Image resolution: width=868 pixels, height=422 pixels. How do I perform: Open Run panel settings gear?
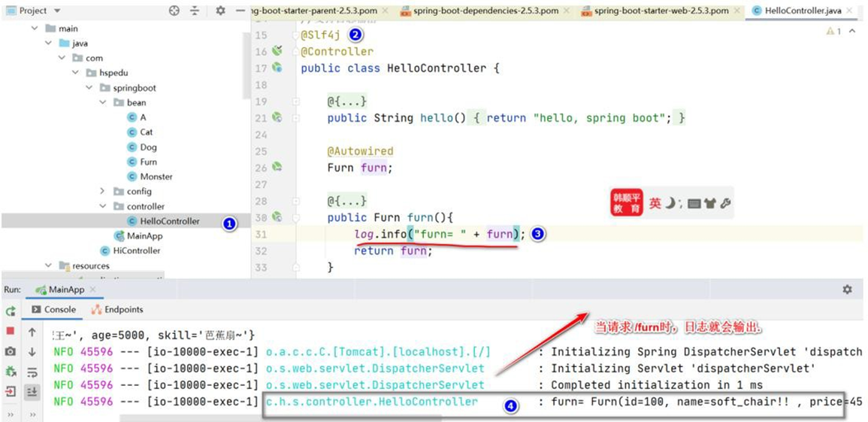tap(847, 290)
